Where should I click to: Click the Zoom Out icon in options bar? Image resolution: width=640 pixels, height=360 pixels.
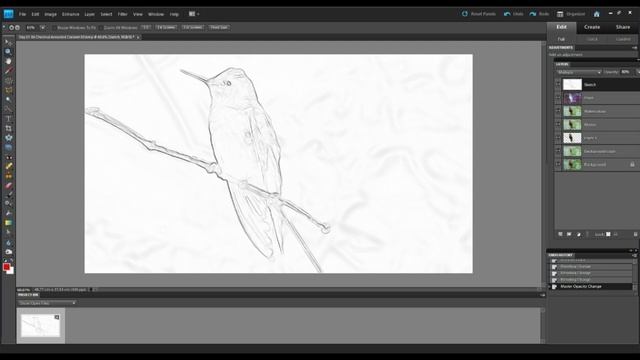pos(17,27)
